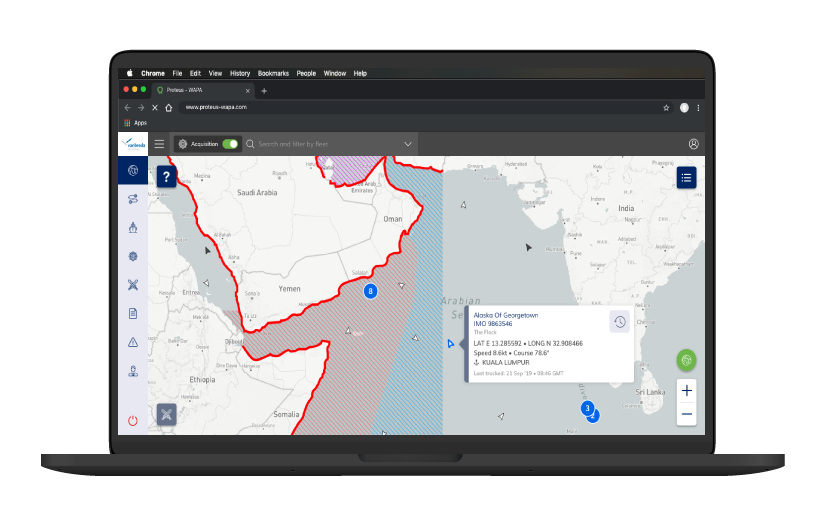The width and height of the screenshot is (825, 525).
Task: Stop page loading with X button
Action: pyautogui.click(x=155, y=107)
